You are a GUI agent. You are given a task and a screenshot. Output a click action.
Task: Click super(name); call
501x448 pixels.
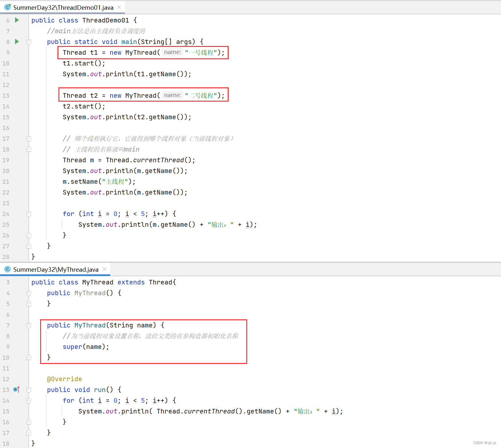[86, 347]
